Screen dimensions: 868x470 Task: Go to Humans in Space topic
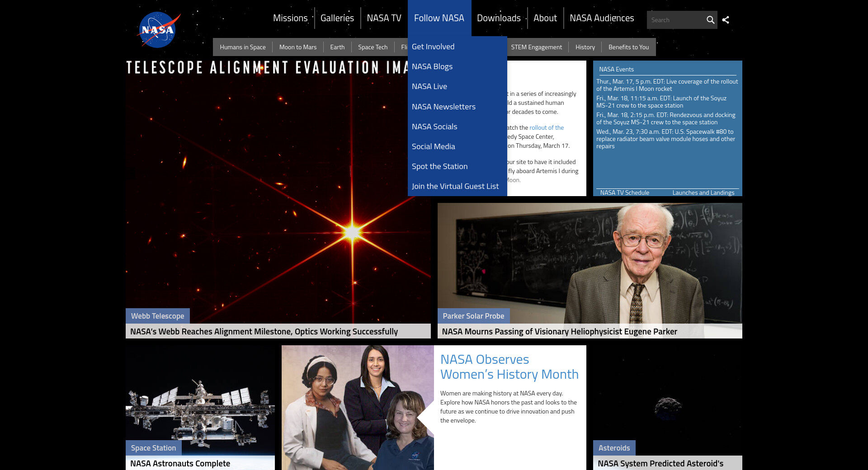tap(243, 47)
